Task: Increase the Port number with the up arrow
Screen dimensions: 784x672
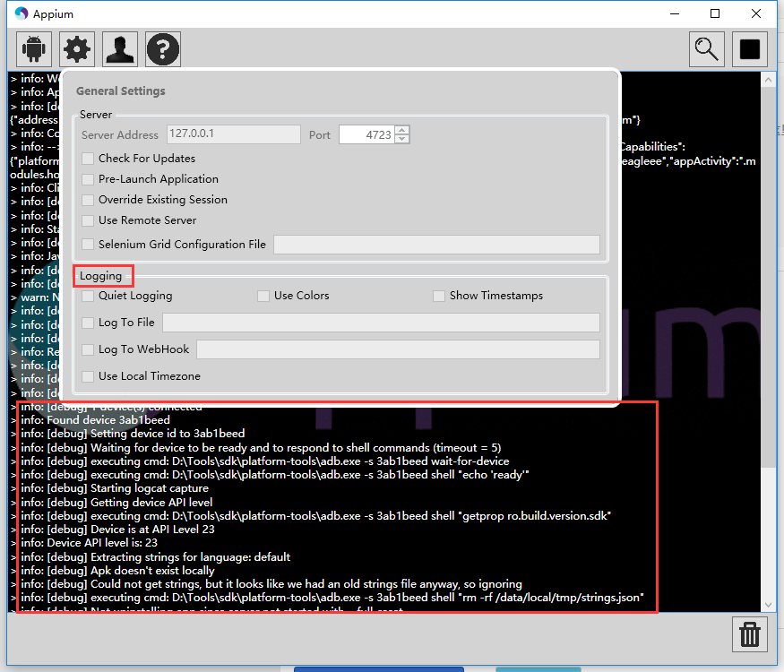Action: (402, 131)
